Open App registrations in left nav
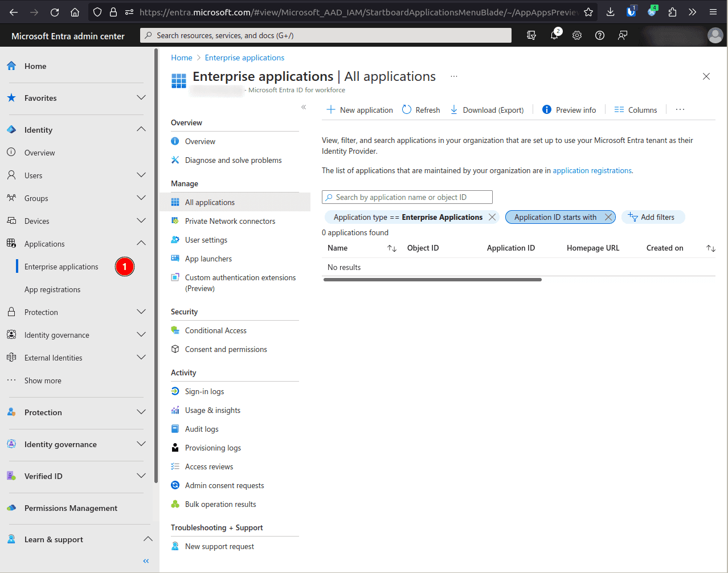This screenshot has width=728, height=573. [x=52, y=289]
